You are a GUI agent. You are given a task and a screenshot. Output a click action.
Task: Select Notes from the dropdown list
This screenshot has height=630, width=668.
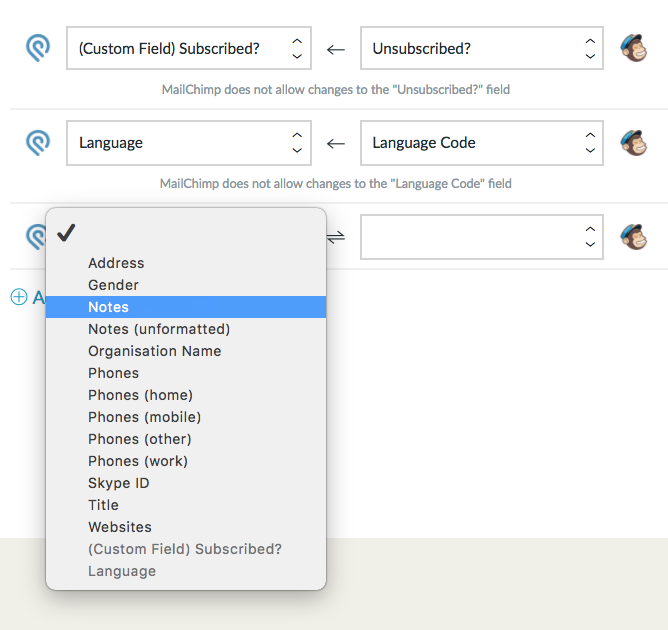coord(186,307)
